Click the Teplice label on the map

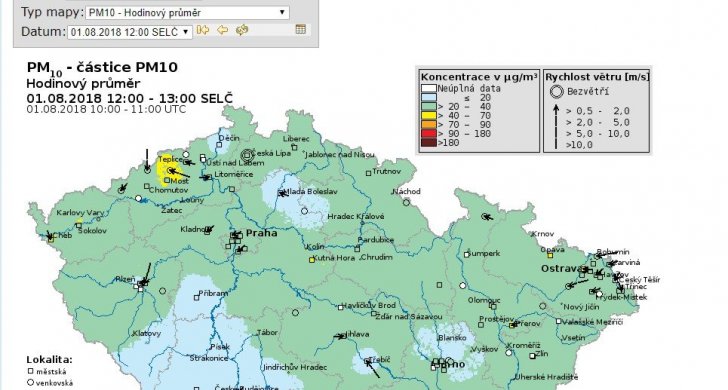click(x=170, y=160)
